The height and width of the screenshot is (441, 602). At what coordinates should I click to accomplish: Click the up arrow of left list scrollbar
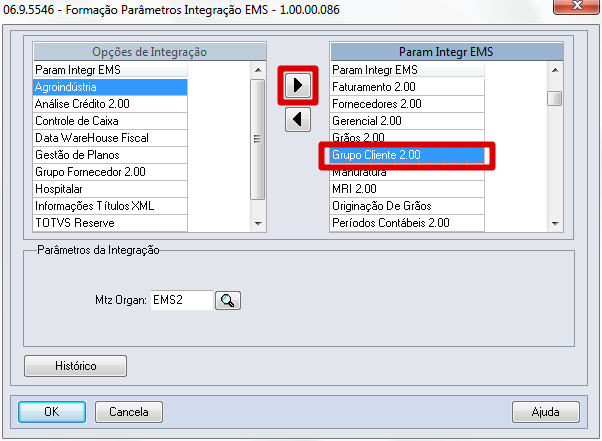(258, 70)
